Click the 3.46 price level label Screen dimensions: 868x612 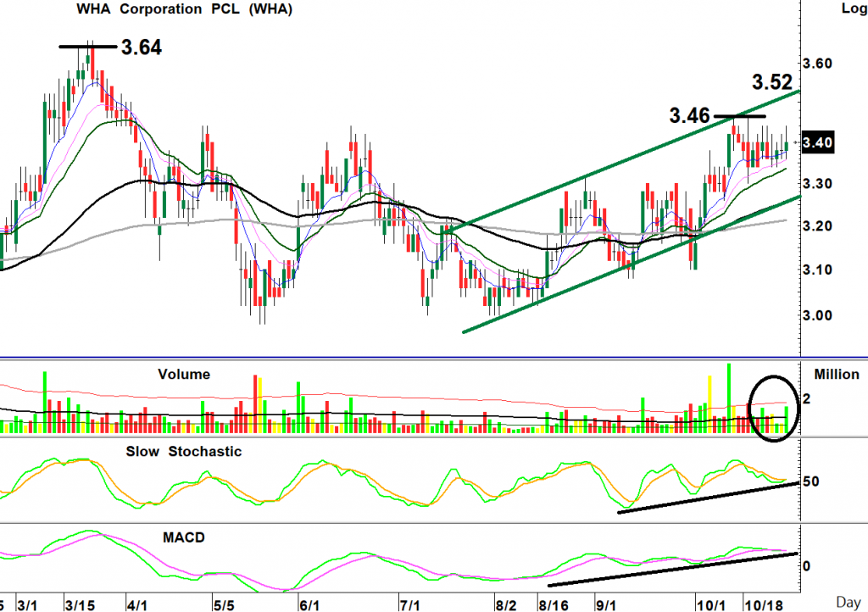click(689, 115)
